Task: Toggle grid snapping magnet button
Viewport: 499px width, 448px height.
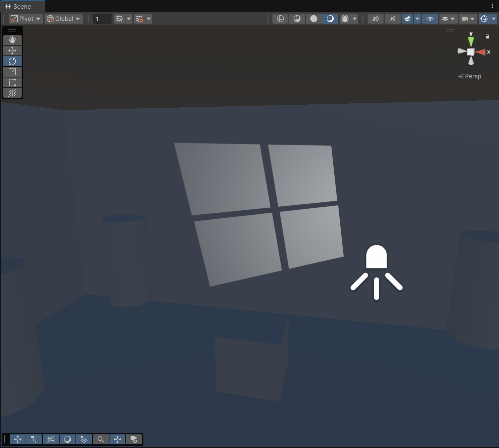Action: [139, 19]
